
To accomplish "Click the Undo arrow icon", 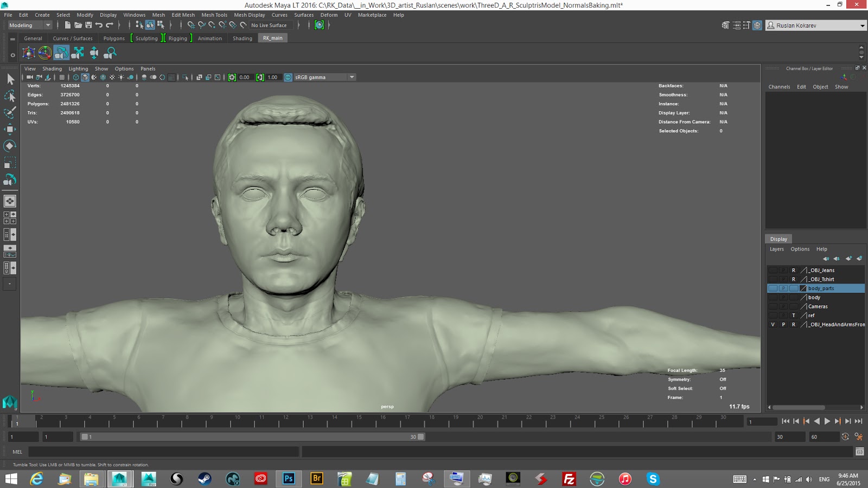I will click(99, 25).
